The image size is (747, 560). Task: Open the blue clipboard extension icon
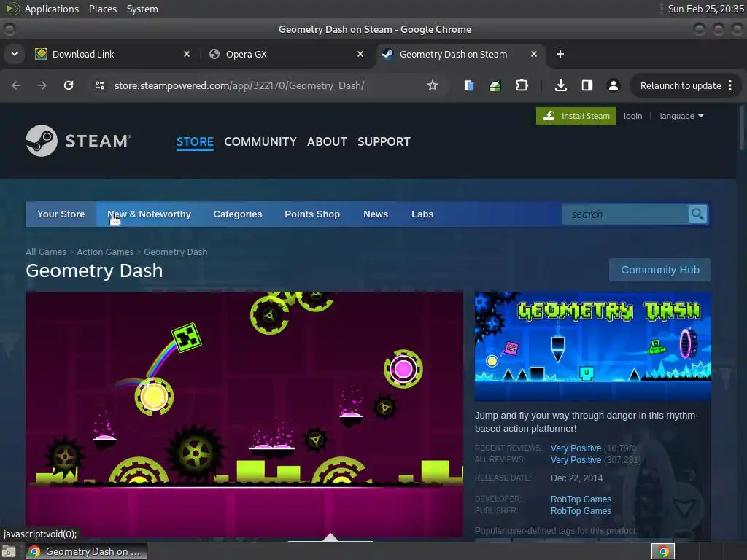click(469, 85)
